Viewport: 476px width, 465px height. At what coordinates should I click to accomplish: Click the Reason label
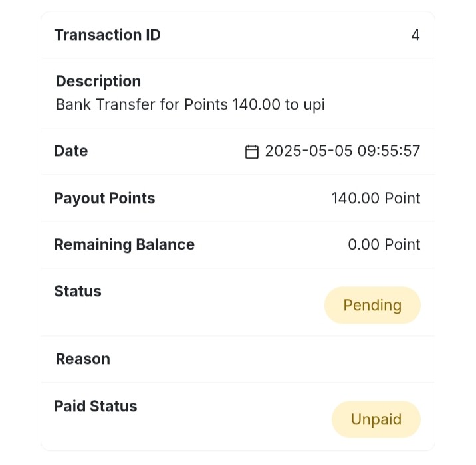point(83,359)
